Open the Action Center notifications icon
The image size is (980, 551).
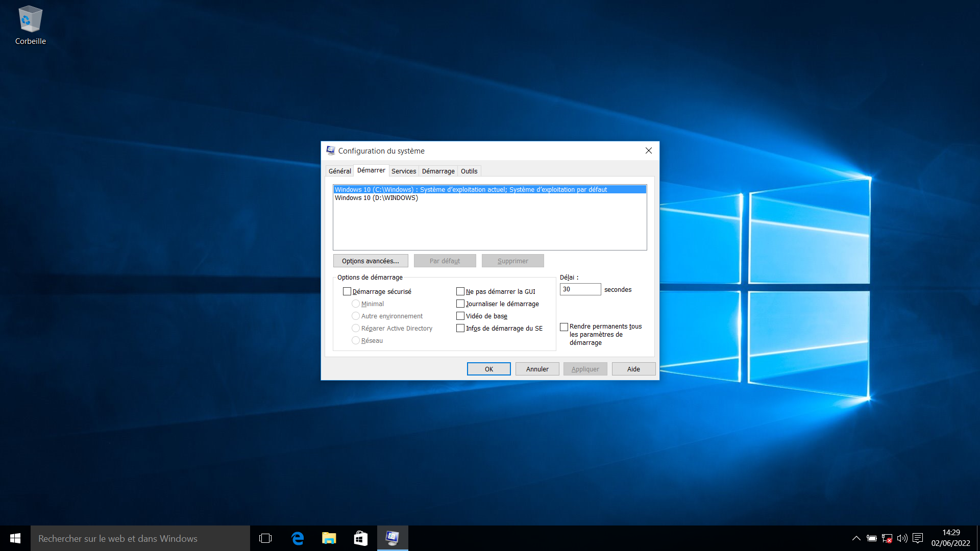click(x=918, y=538)
